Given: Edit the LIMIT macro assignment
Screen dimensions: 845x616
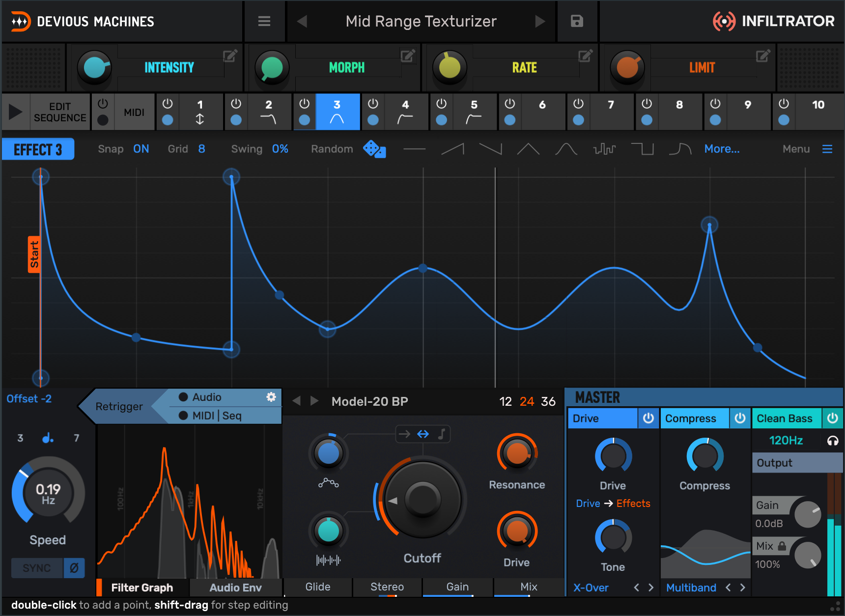Looking at the screenshot, I should pyautogui.click(x=763, y=56).
